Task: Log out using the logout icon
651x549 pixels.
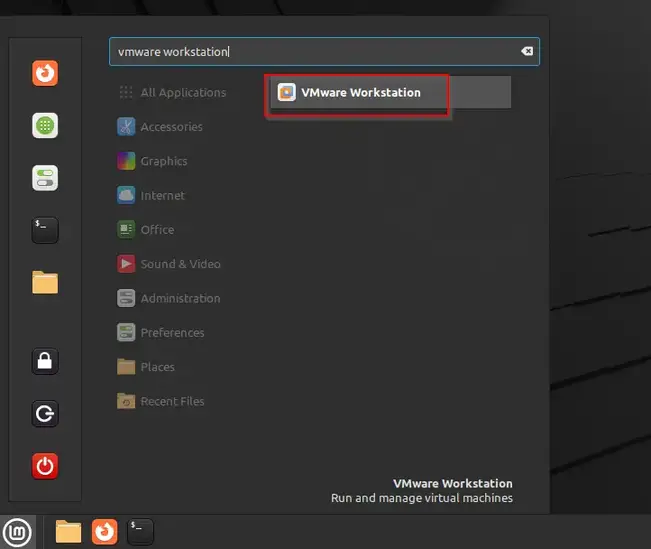Action: click(45, 414)
